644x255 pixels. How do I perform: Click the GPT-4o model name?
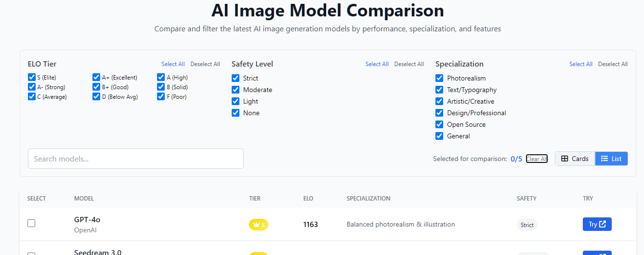87,220
